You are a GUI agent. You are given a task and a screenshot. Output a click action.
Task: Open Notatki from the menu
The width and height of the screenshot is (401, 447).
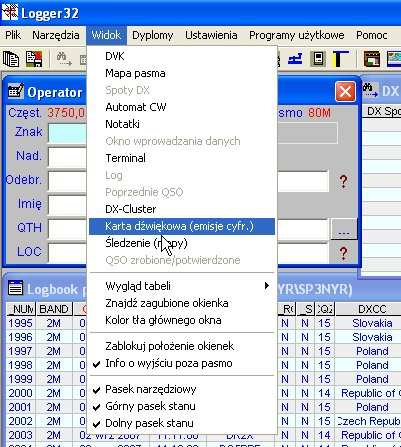point(182,124)
